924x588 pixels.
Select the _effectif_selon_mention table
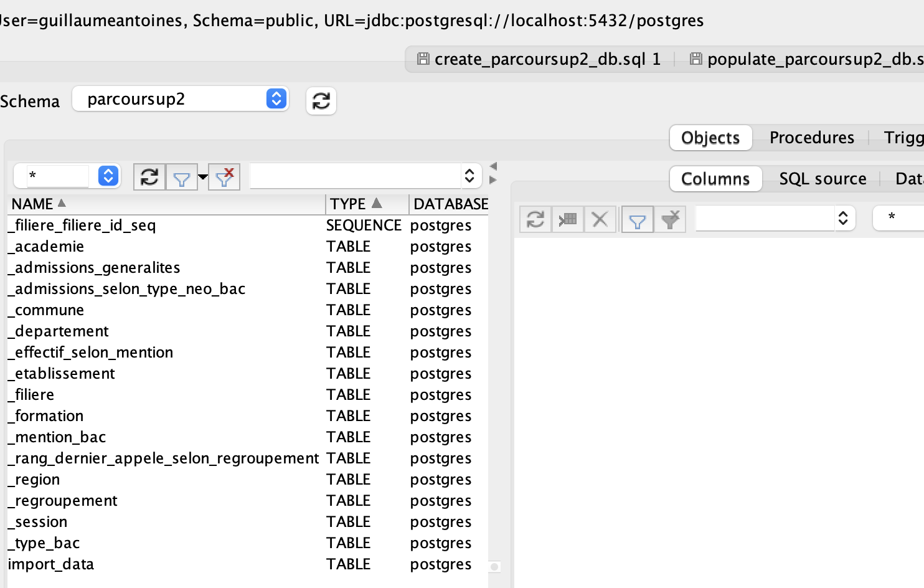[248, 353]
